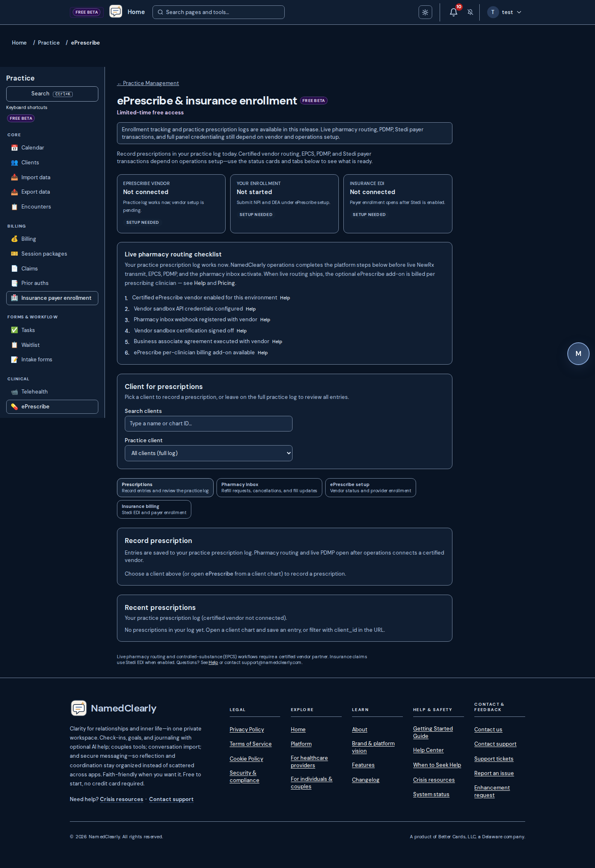Open the Calendar sidebar icon
This screenshot has height=868, width=595.
14,148
